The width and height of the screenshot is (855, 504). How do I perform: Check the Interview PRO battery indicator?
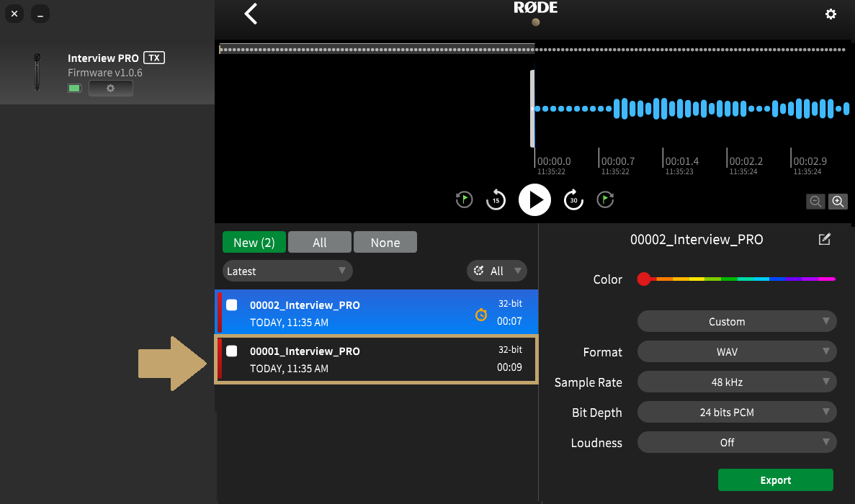(x=74, y=89)
